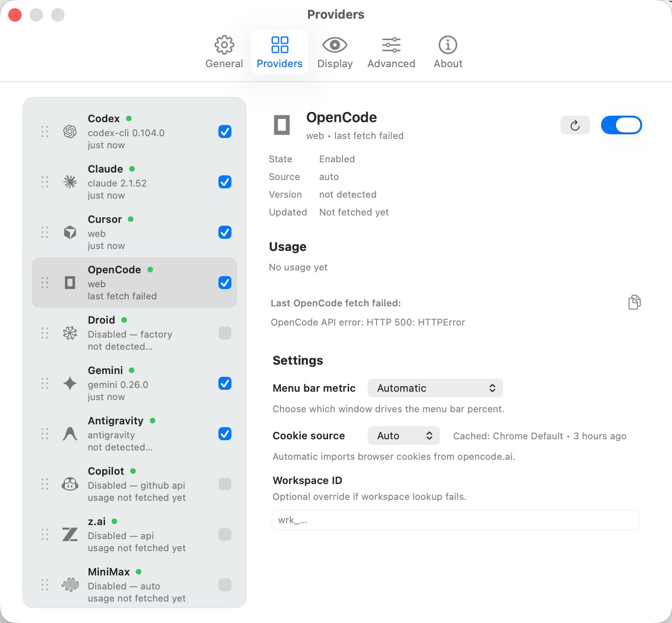Click the 'No usage yet' text
The width and height of the screenshot is (672, 623).
[298, 267]
